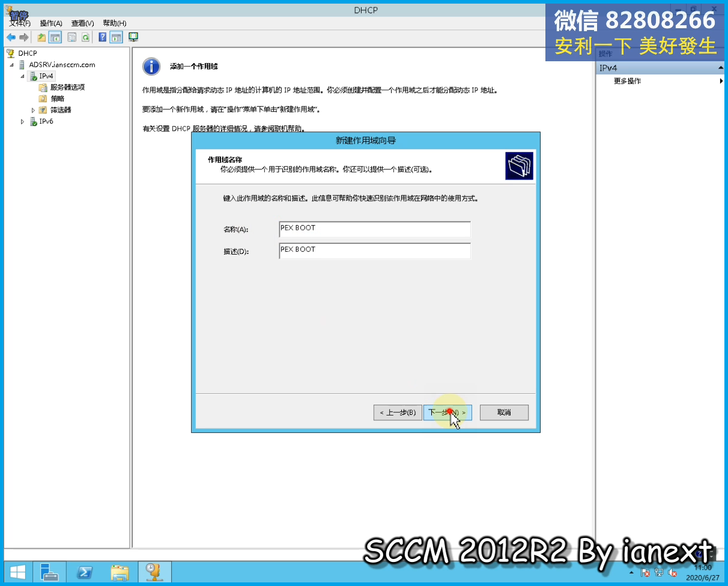Collapse the IPv4 tree node
The image size is (728, 586).
23,76
